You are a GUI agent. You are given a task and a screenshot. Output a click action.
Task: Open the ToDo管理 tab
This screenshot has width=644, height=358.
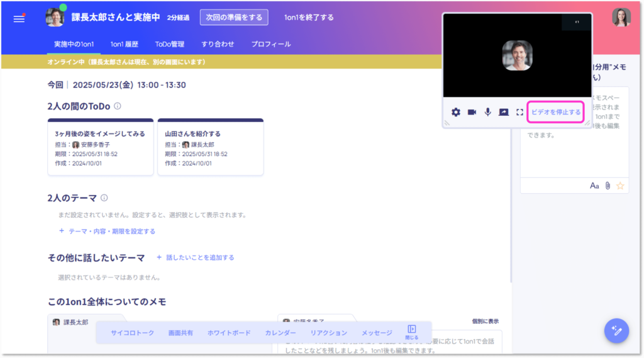point(170,44)
